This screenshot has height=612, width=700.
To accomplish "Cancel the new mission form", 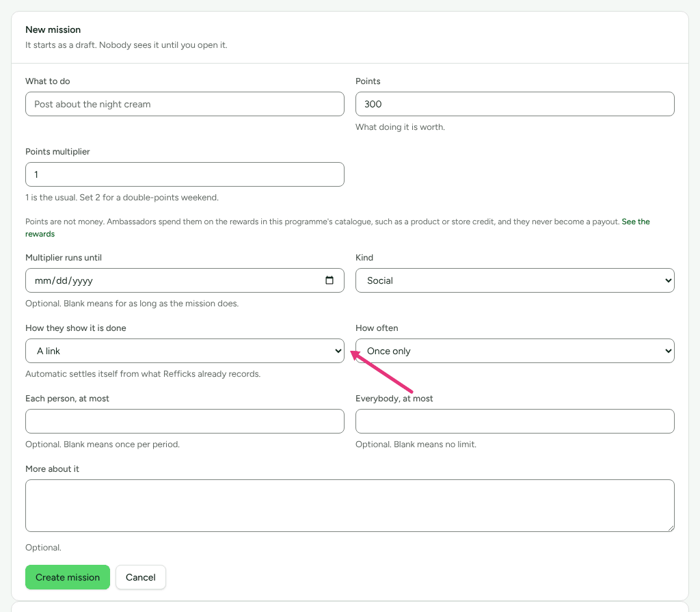I will click(x=141, y=577).
